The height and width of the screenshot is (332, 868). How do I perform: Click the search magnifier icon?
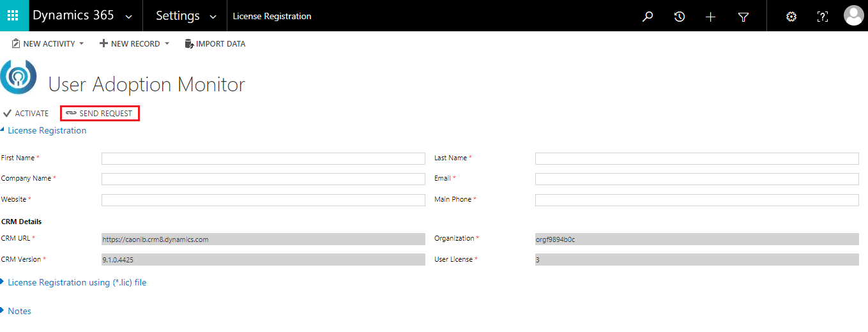648,17
